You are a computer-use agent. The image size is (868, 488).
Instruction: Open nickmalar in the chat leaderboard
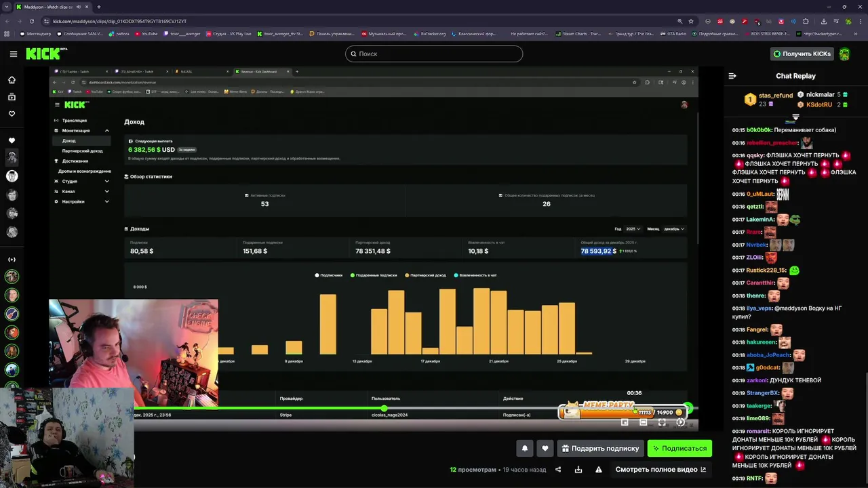[x=820, y=95]
